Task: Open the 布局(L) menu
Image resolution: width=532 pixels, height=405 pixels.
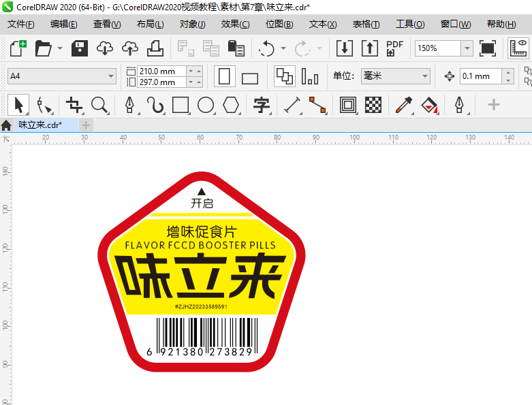Action: tap(151, 24)
